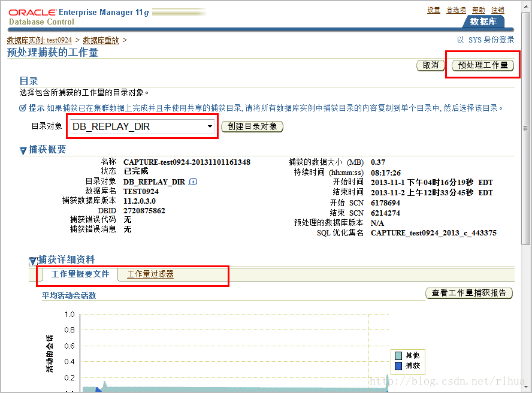
Task: Open the 设置 link in header
Action: coord(434,10)
